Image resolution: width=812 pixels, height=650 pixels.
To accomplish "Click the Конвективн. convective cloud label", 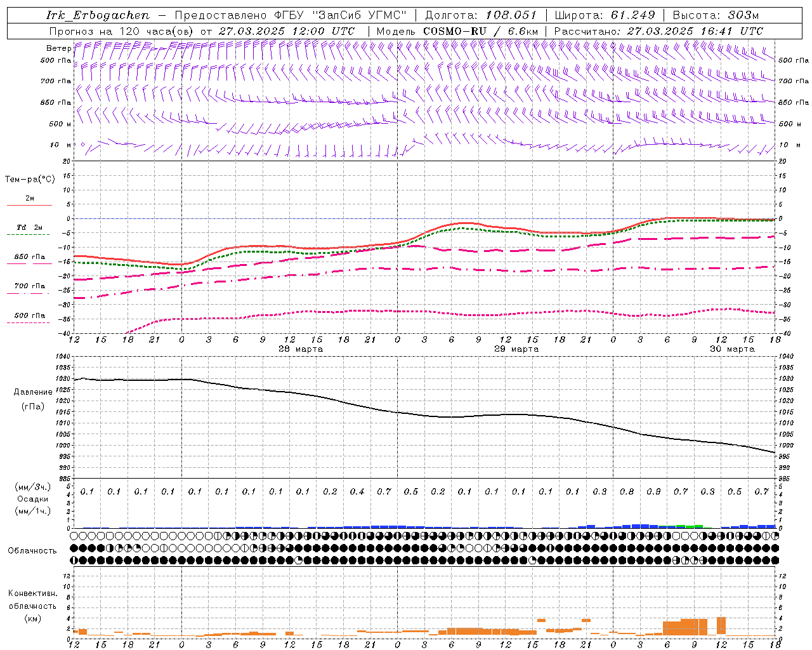I will point(32,594).
